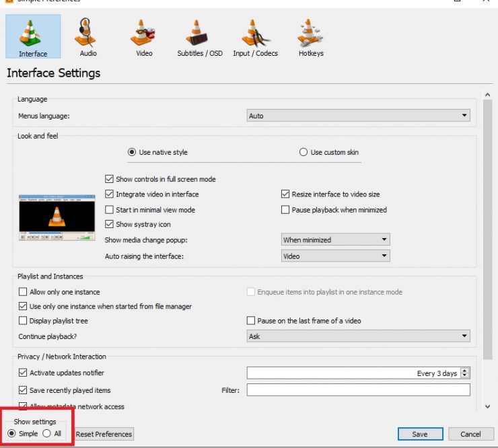Select the Use native style option
This screenshot has height=448, width=498.
coord(157,152)
